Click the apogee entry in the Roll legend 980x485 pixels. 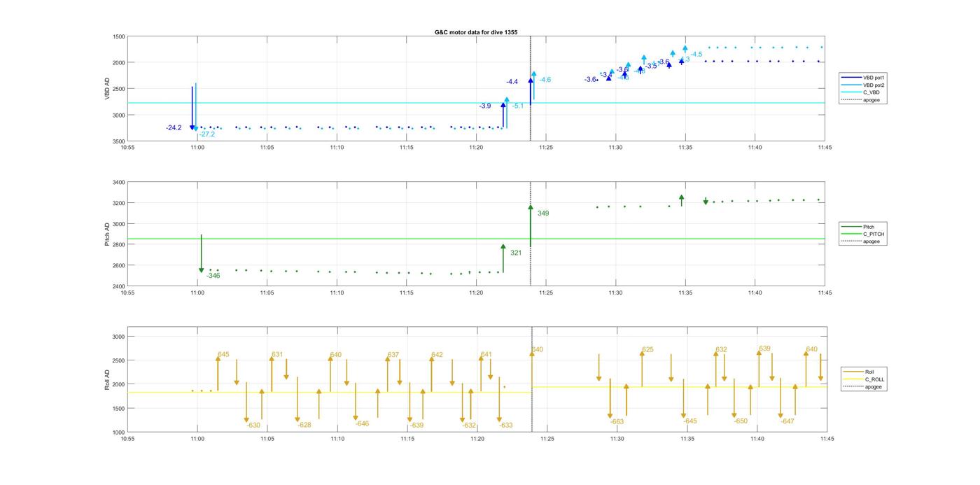click(x=873, y=387)
